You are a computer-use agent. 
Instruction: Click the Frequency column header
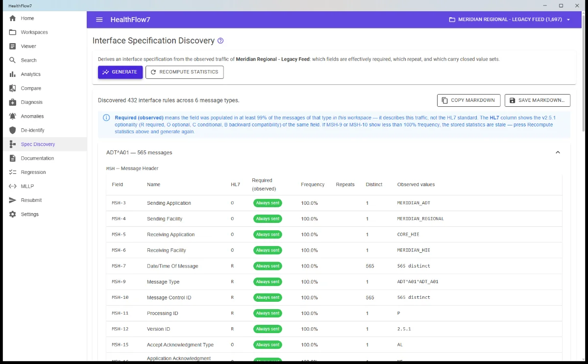[313, 185]
